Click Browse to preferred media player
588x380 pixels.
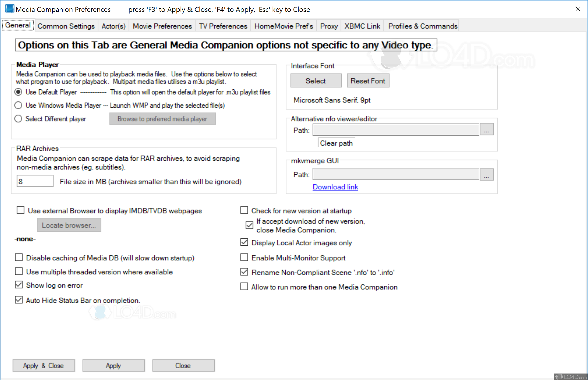162,119
